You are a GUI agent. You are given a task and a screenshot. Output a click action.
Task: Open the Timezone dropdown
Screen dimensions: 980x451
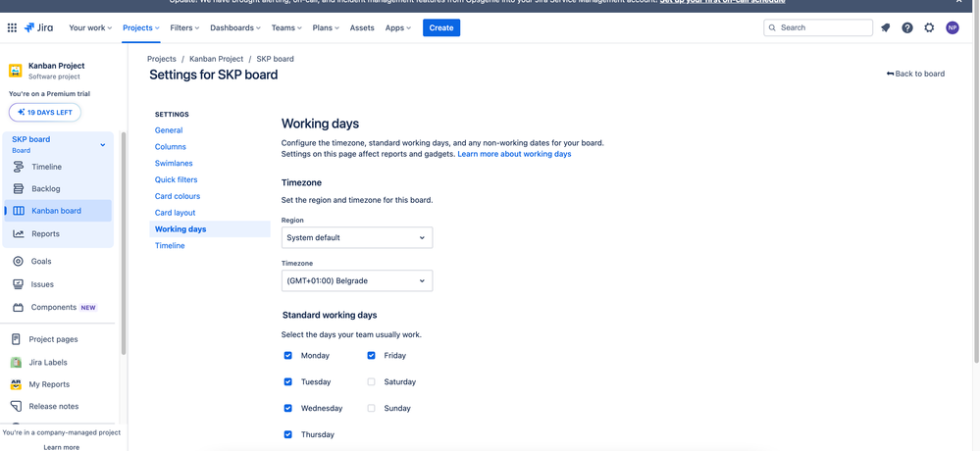click(x=357, y=280)
